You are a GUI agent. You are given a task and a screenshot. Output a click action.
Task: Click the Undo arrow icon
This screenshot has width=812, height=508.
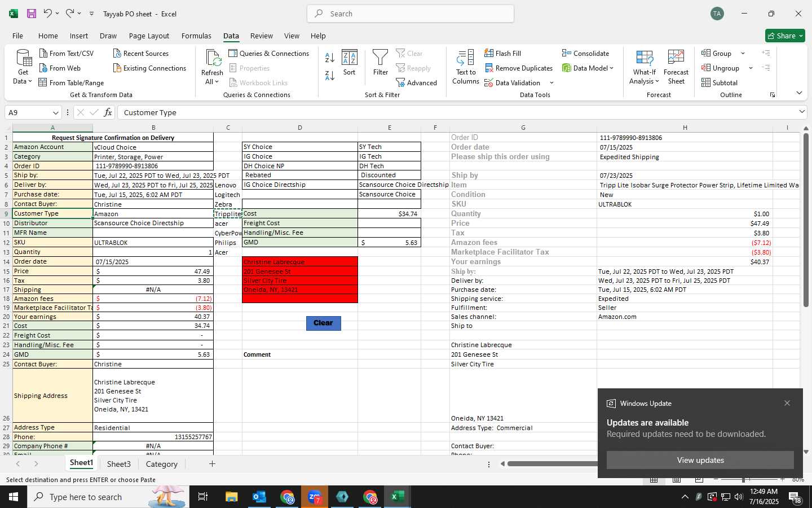point(48,14)
